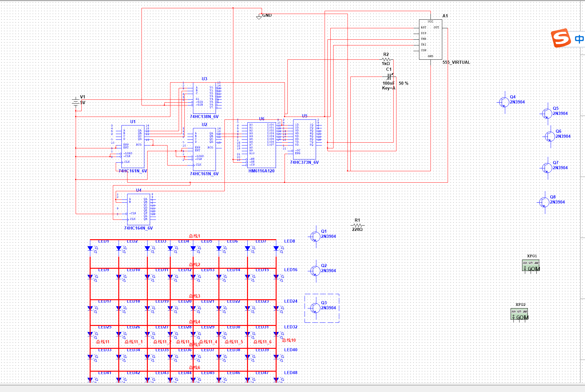Image resolution: width=585 pixels, height=392 pixels.
Task: Select the U6 HM6116A120 memory chip
Action: pyautogui.click(x=262, y=145)
